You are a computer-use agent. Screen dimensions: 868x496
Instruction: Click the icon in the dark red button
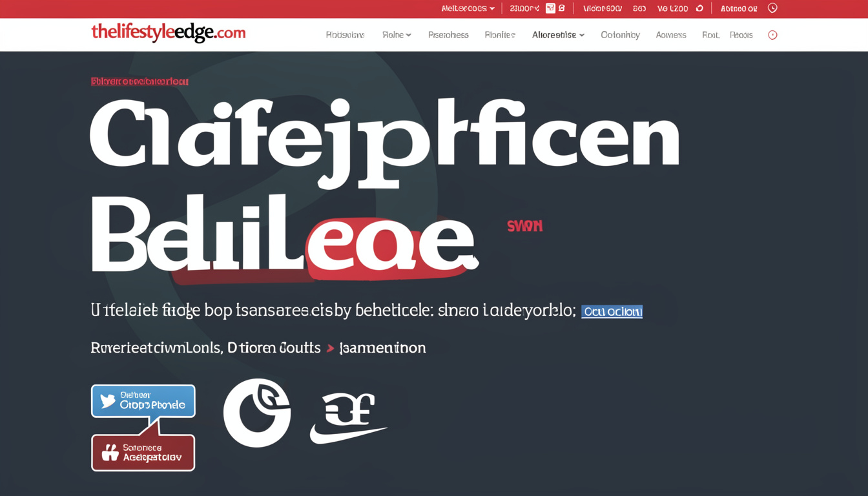(x=110, y=453)
